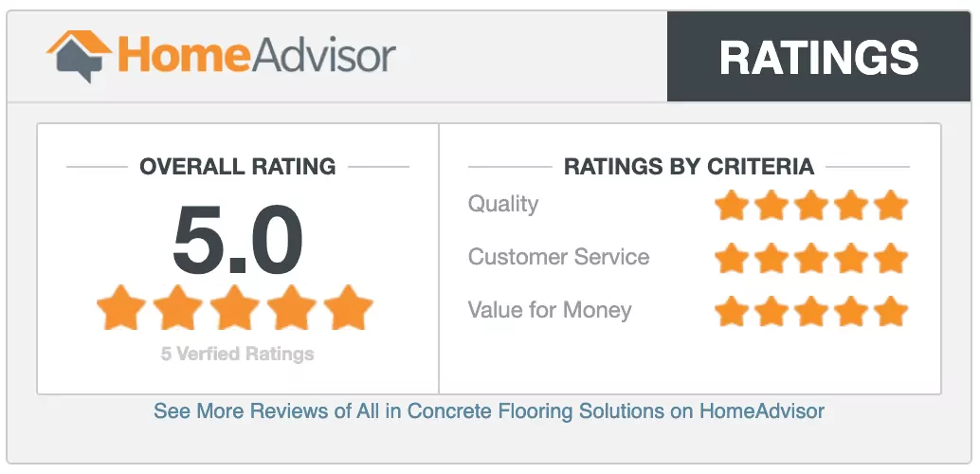Click the fifth star in overall rating
980x474 pixels.
tap(348, 309)
